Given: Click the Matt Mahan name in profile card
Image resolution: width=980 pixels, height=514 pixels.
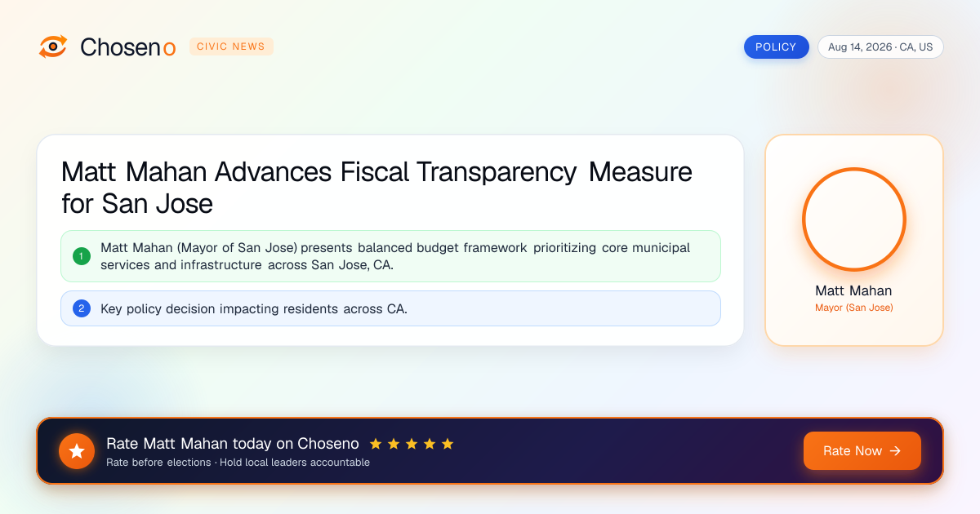Looking at the screenshot, I should (x=854, y=290).
